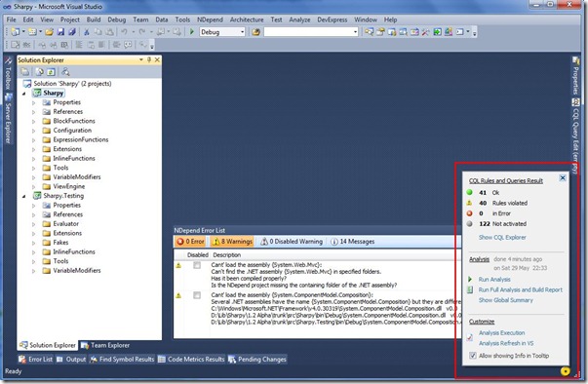Open the Code Metrics Results tab

(192, 360)
